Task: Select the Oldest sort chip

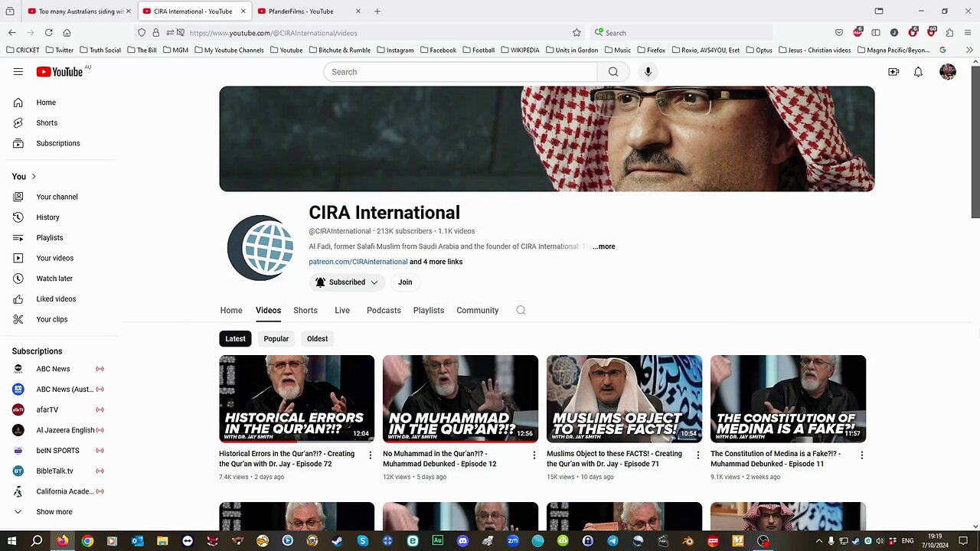Action: point(317,338)
